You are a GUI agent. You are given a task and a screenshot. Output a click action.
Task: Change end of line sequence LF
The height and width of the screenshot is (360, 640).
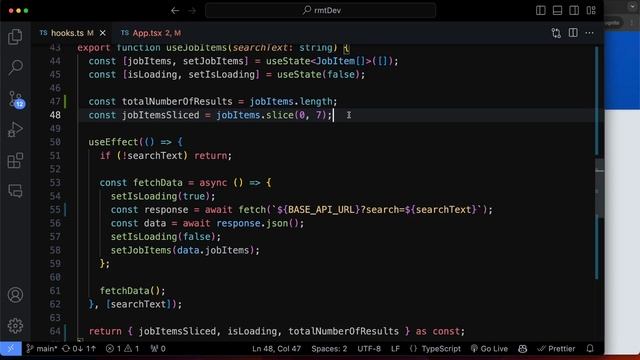coord(395,349)
